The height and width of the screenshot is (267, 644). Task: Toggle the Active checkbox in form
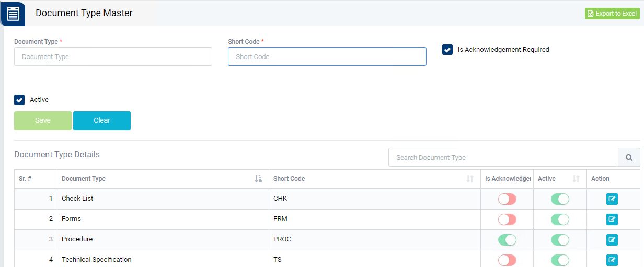pos(19,100)
